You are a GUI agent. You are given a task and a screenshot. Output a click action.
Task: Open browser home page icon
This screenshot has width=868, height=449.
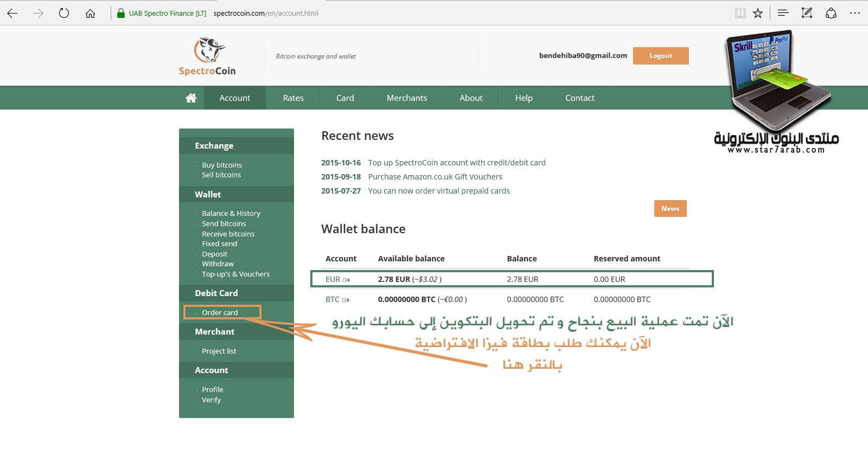[x=90, y=13]
